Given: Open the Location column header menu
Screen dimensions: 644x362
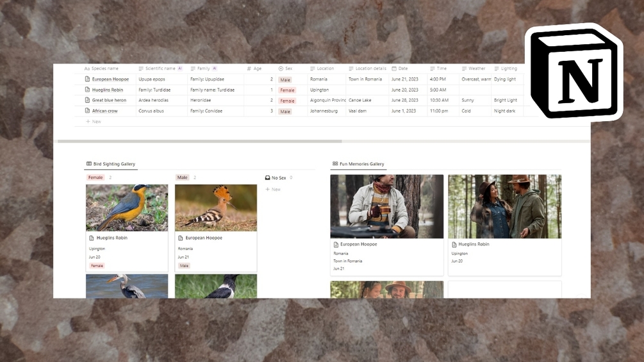Looking at the screenshot, I should 322,69.
